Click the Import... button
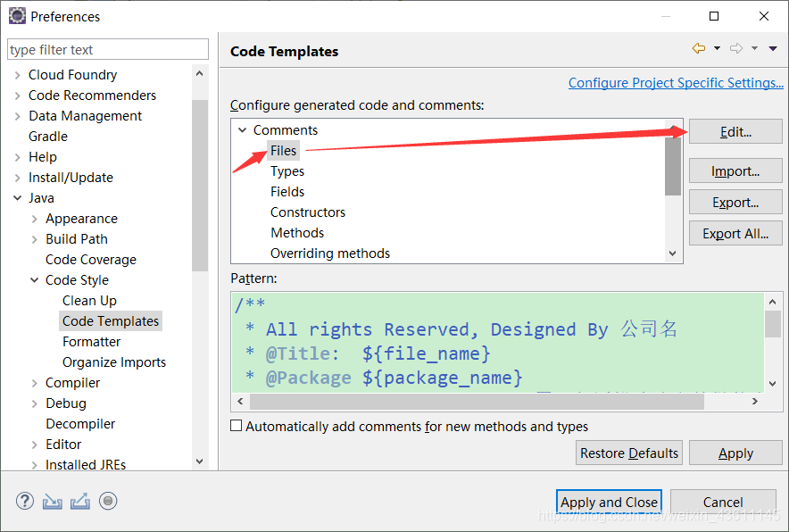The image size is (789, 532). [x=735, y=171]
